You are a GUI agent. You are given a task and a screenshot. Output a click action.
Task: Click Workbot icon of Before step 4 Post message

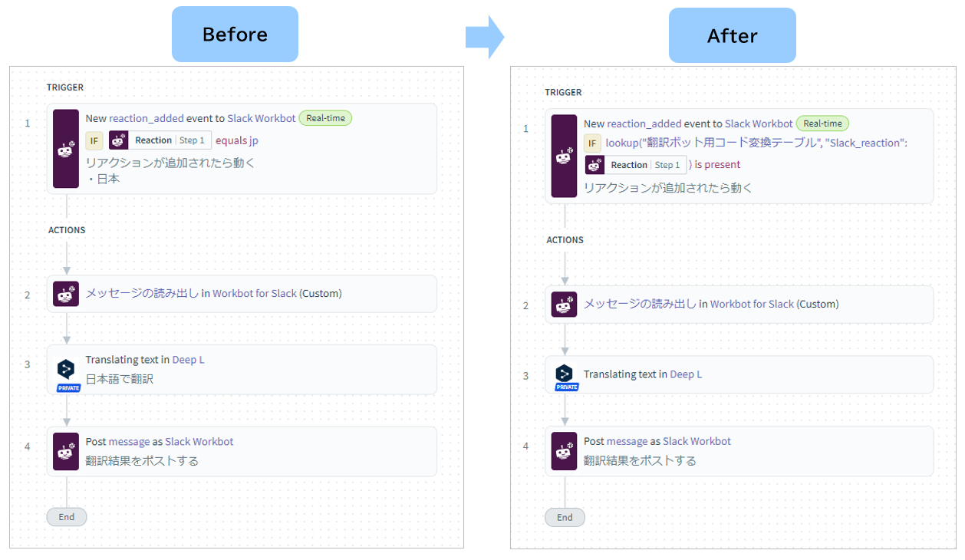coord(66,451)
